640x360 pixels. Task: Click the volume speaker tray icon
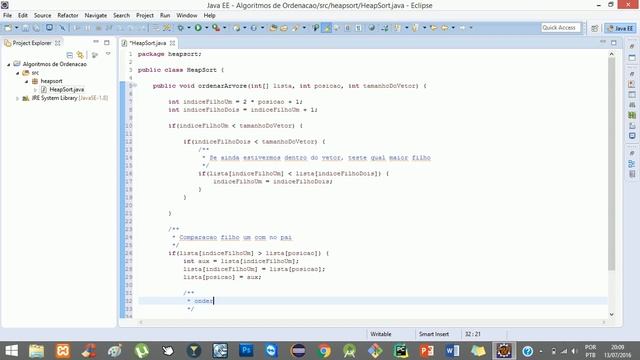(574, 351)
